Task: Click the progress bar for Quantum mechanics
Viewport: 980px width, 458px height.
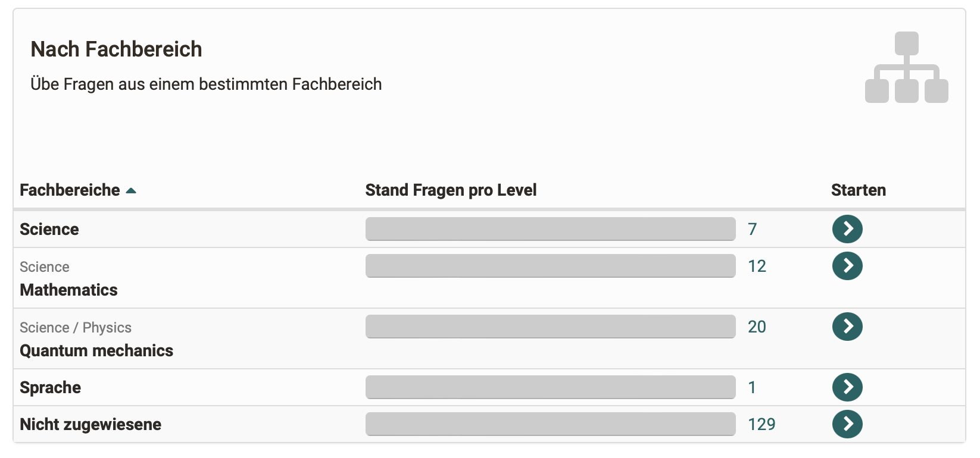Action: [550, 326]
